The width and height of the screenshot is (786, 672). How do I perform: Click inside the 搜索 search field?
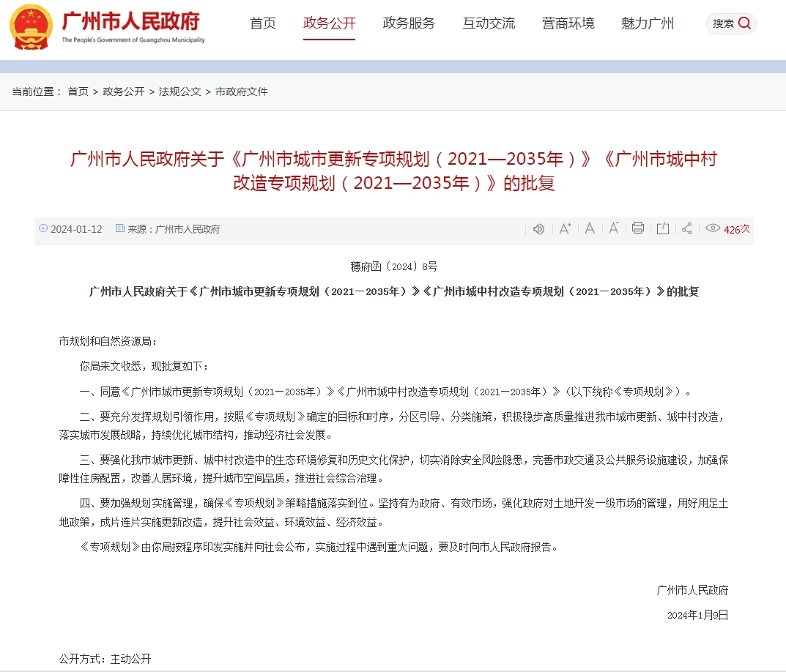725,23
